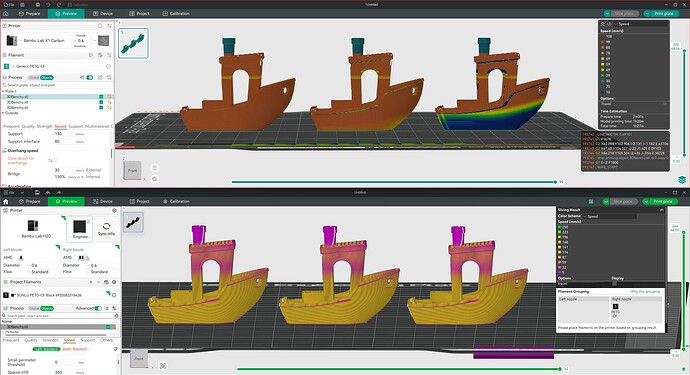Select the Left: Standard nozzle pill
This screenshot has height=375, width=690.
(46, 349)
